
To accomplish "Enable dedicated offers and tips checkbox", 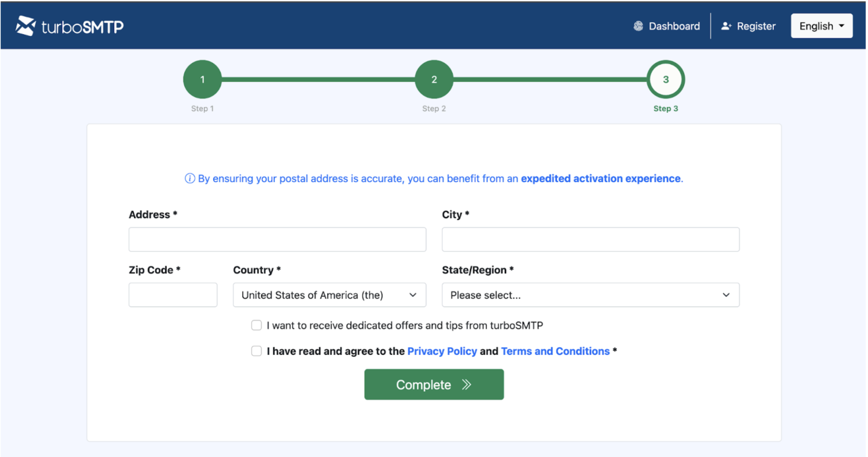I will coord(256,325).
